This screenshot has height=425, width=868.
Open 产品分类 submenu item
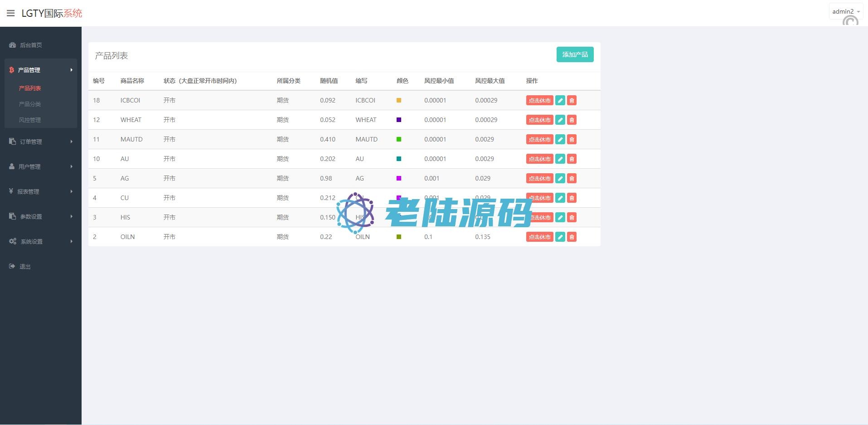point(30,104)
